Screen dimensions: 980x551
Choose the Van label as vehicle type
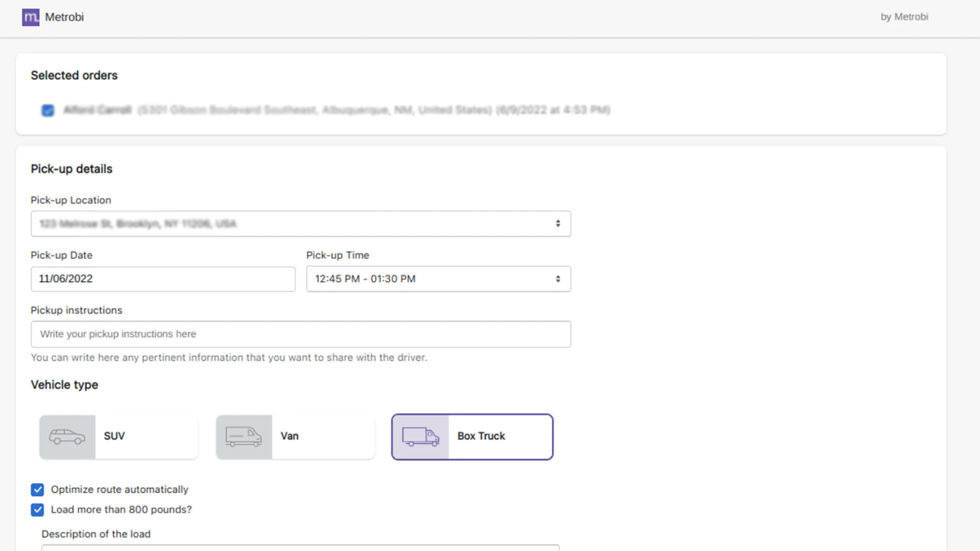(290, 436)
